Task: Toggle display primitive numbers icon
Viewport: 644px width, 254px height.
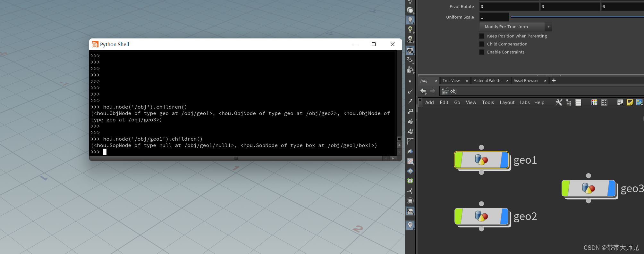Action: pyautogui.click(x=410, y=131)
